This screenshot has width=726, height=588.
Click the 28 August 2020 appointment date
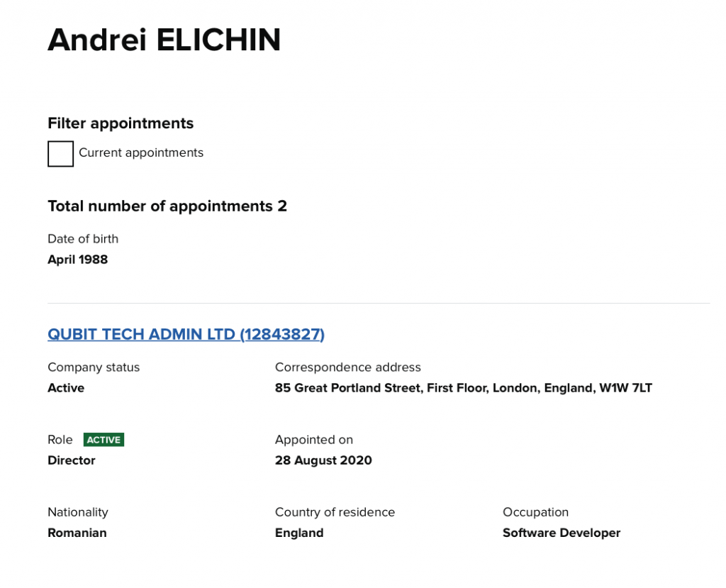323,460
